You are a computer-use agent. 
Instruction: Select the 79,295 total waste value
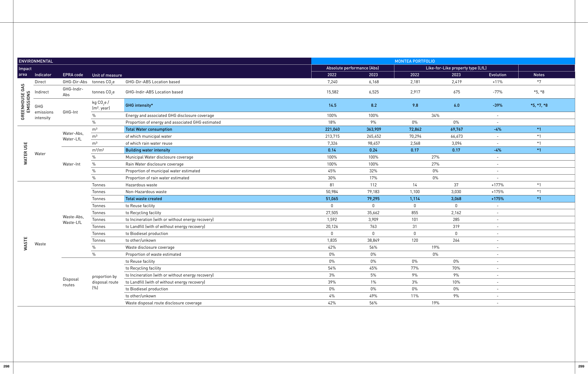373,199
